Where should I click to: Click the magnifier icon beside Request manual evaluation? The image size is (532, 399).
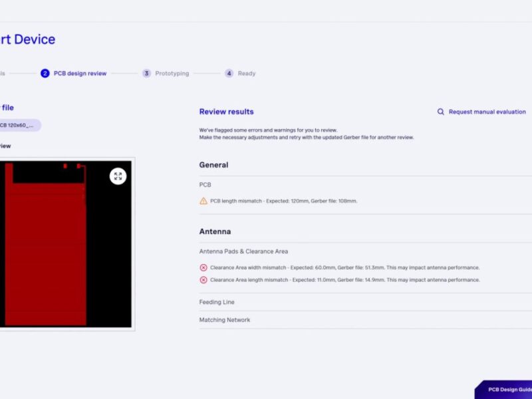[440, 112]
